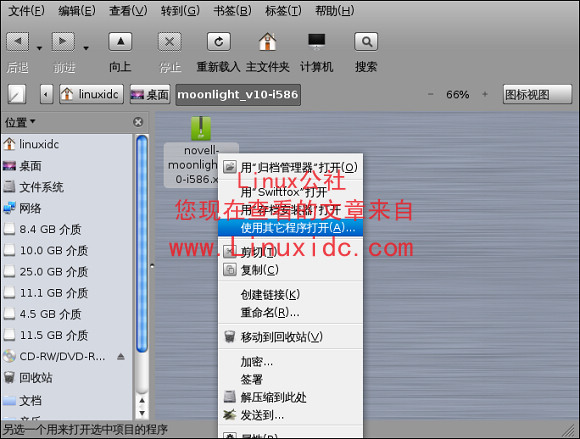Open the 转到(G) menu

180,11
